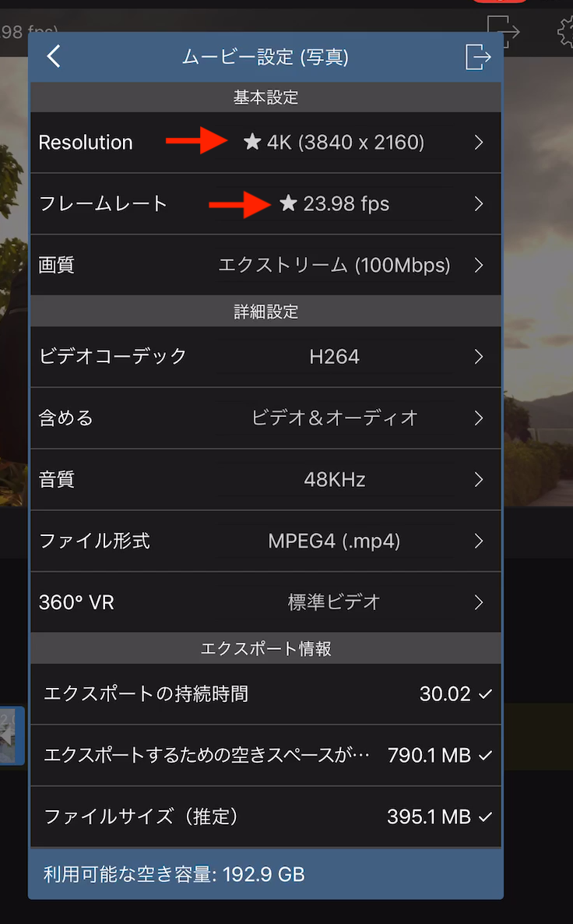The width and height of the screenshot is (573, 924).
Task: Click the star icon beside 23.98 fps
Action: point(288,203)
